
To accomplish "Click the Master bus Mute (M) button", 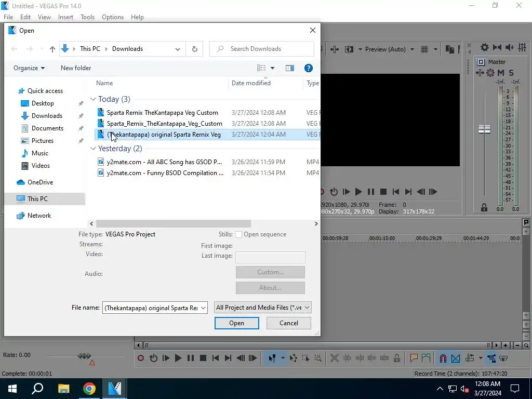I will [x=501, y=73].
